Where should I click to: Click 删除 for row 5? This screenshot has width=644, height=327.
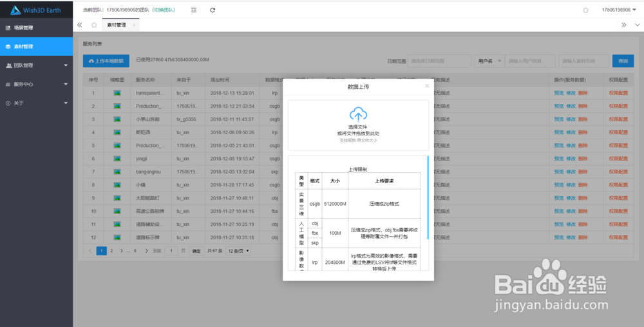pyautogui.click(x=582, y=146)
